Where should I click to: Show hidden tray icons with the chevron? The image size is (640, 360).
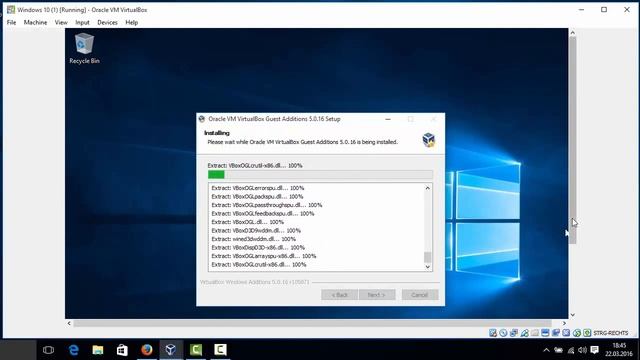click(546, 350)
